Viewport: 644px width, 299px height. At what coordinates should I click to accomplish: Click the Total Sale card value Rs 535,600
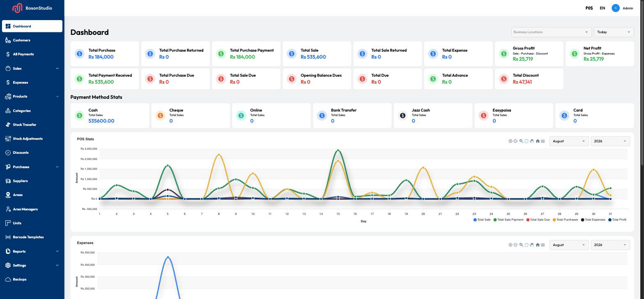tap(313, 57)
